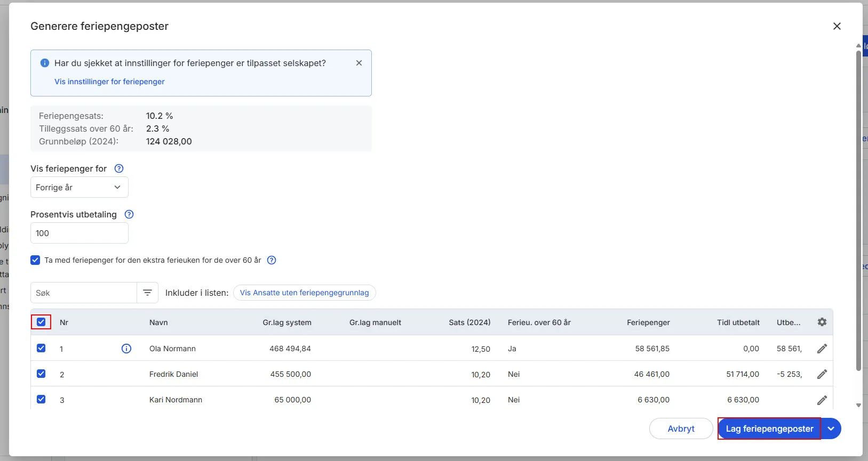Disable extra holiday week for over 60 checkbox
This screenshot has width=868, height=461.
(x=35, y=260)
